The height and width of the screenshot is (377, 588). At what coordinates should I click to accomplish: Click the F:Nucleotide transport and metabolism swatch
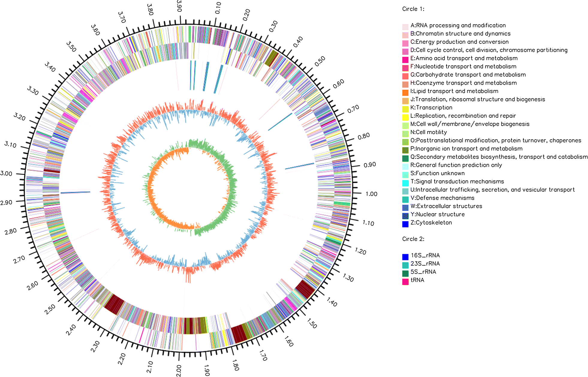tap(405, 68)
